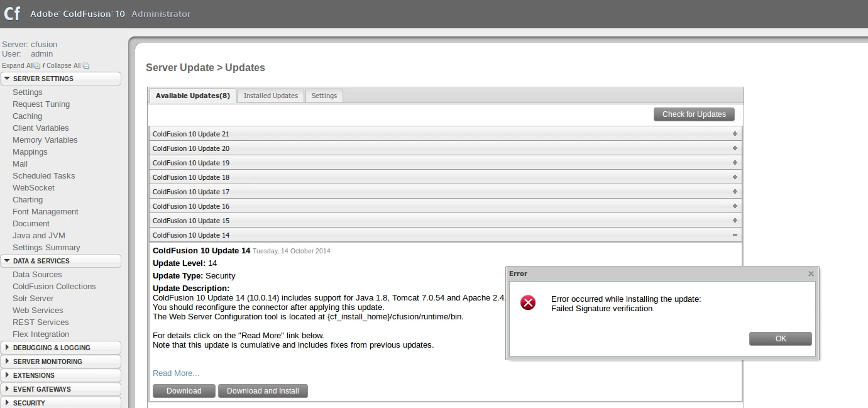Open Font Management
868x408 pixels.
point(45,212)
